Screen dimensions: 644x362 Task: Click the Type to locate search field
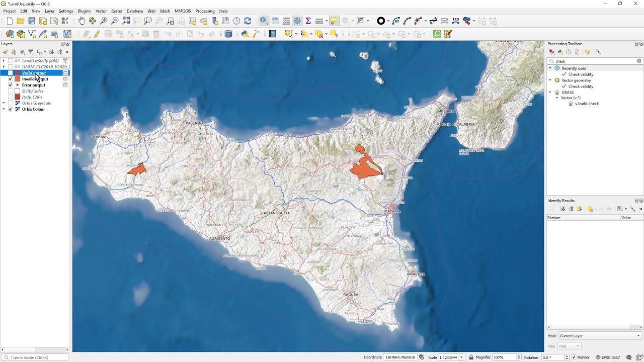click(35, 357)
